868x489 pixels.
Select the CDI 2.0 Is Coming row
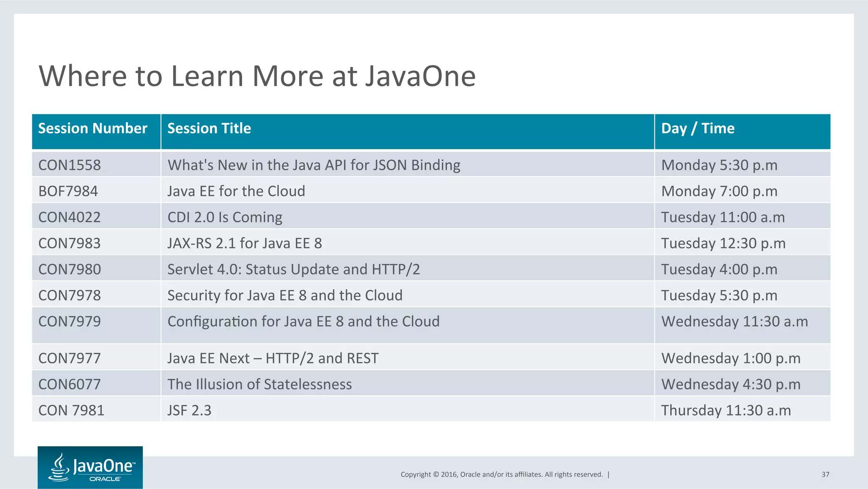[225, 217]
